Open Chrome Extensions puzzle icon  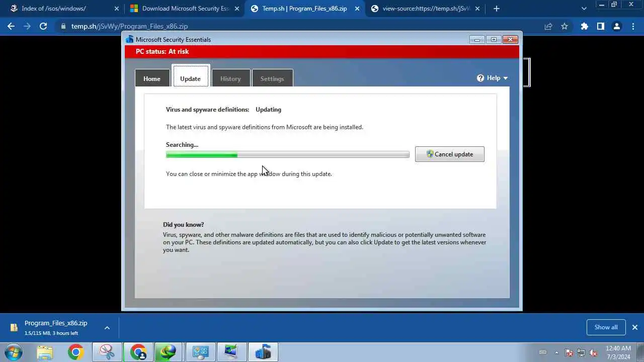point(585,26)
